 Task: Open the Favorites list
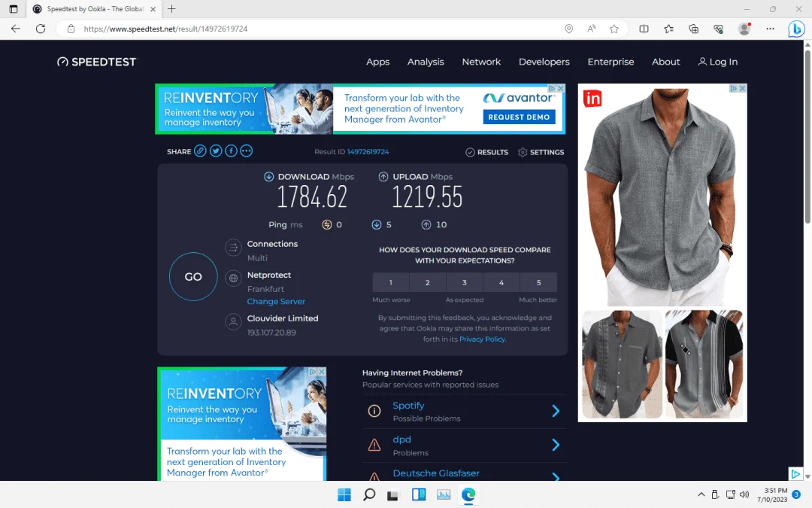[x=668, y=29]
